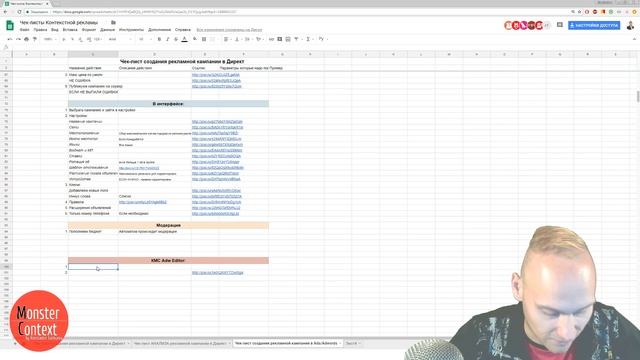The image size is (640, 360).
Task: Open the Дополнения menu
Action: point(159,30)
